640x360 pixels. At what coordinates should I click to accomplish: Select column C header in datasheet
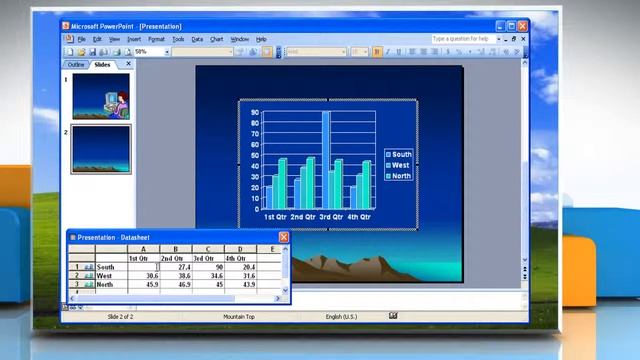coord(208,249)
